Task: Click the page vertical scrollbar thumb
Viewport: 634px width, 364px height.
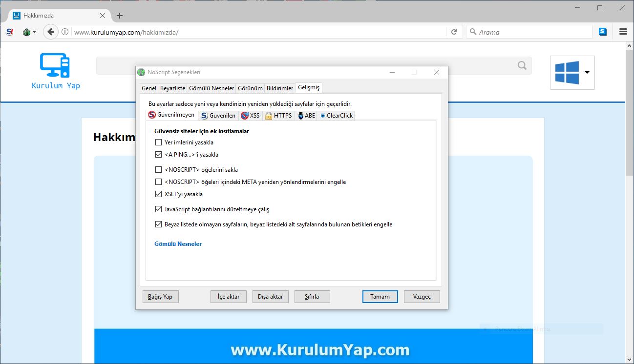Action: tap(630, 112)
